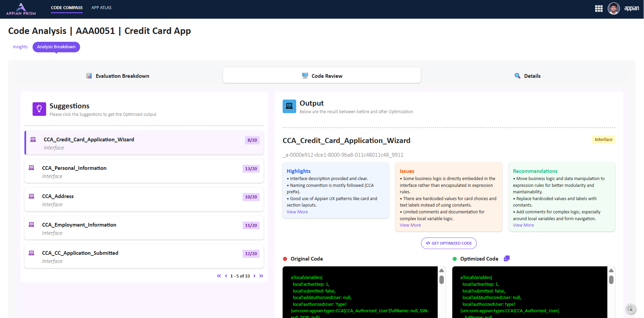Open the Details tab
This screenshot has height=318, width=644.
[x=528, y=76]
